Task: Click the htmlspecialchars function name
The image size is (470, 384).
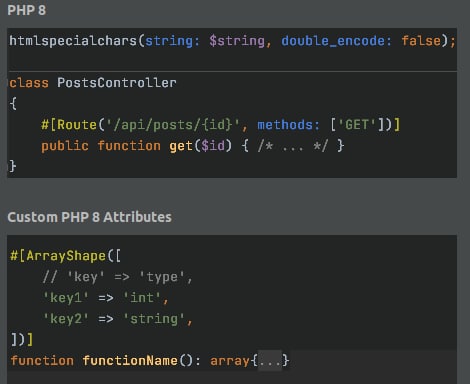Action: [73, 41]
